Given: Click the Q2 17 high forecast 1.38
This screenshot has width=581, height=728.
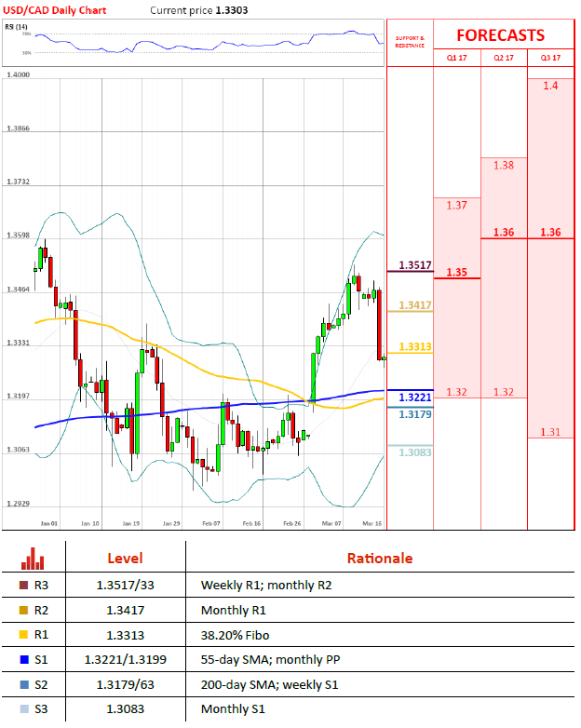Looking at the screenshot, I should [504, 166].
